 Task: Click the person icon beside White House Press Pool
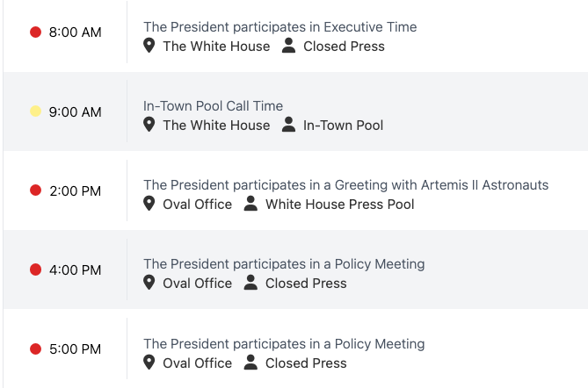point(251,205)
